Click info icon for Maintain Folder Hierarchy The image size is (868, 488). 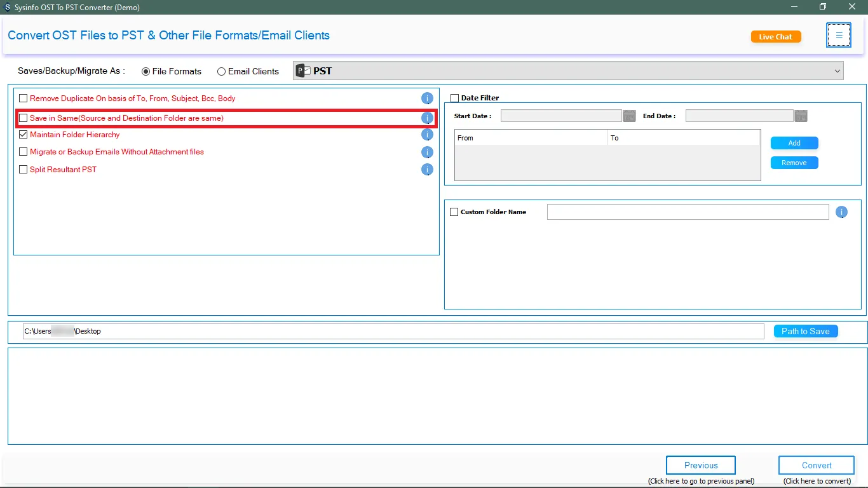427,135
